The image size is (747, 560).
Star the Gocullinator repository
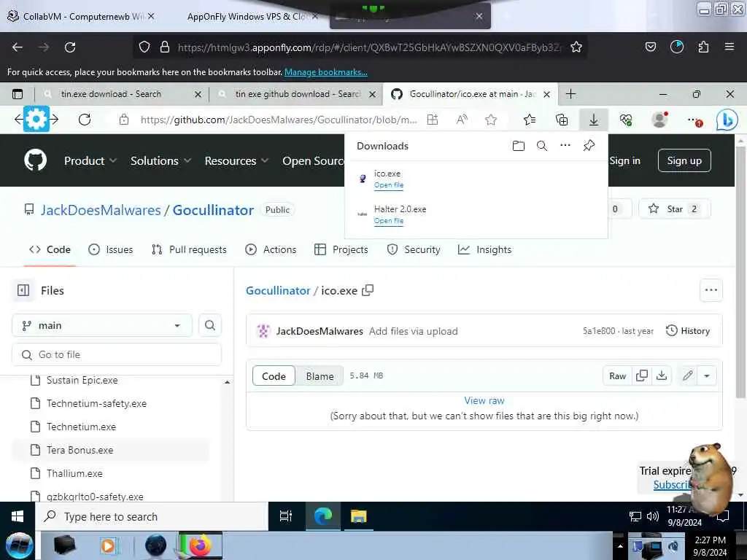coord(675,209)
